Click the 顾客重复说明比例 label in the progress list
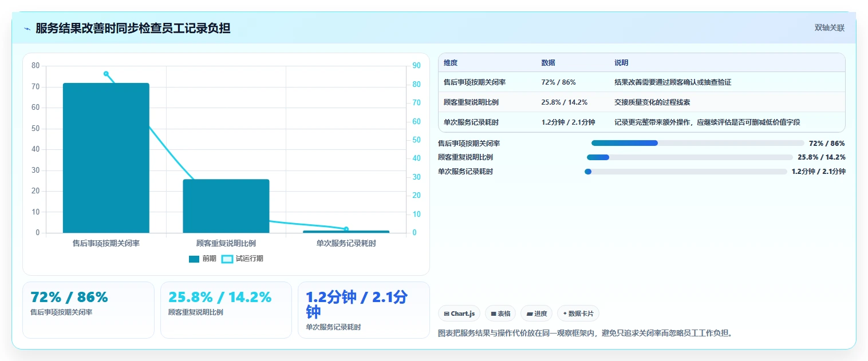The width and height of the screenshot is (868, 361). [465, 157]
